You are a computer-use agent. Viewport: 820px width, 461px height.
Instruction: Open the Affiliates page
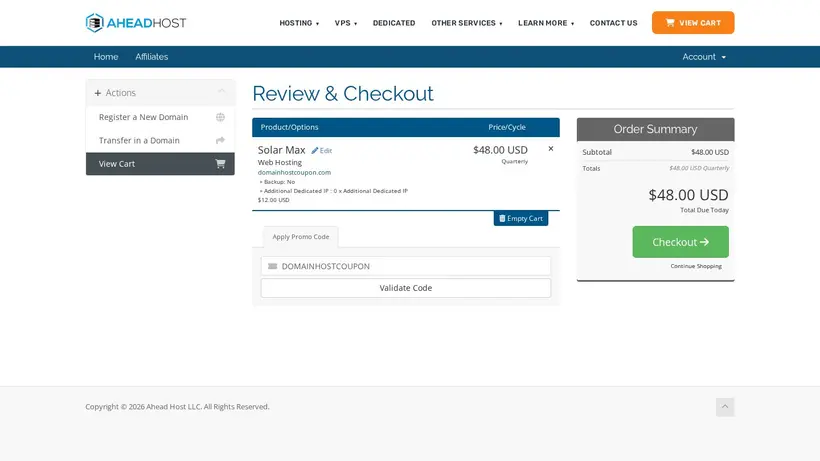152,56
